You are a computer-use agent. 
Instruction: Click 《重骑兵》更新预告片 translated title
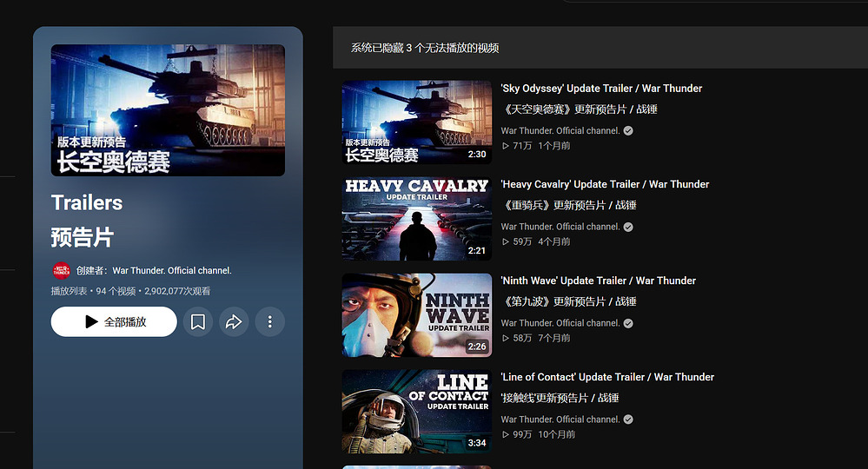coord(568,206)
